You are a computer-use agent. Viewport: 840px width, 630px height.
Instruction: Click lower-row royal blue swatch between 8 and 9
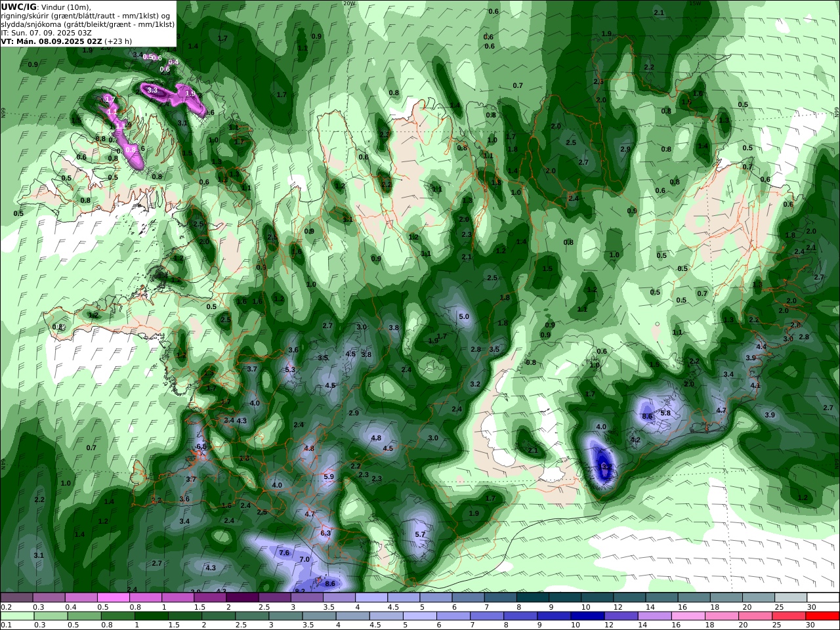pos(520,616)
